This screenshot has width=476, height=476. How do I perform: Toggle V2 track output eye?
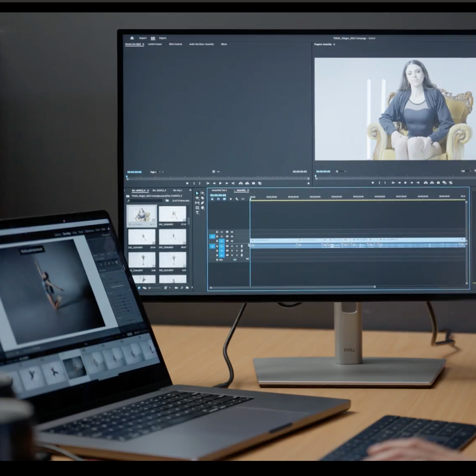[232, 237]
